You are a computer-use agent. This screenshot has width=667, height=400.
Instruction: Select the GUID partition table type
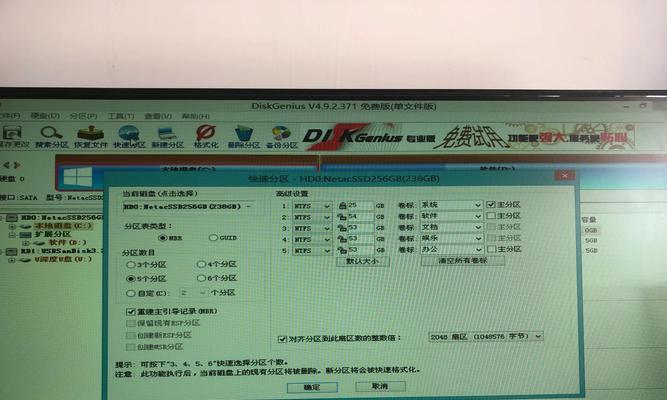tap(213, 237)
